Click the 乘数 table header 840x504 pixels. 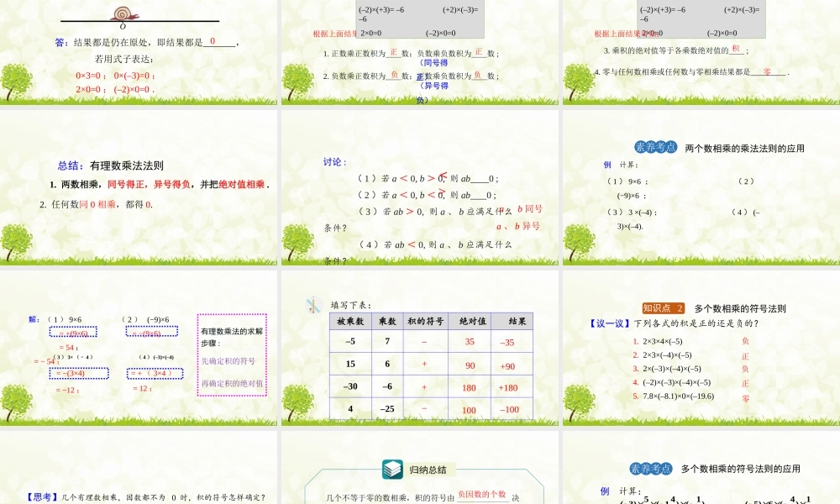[x=387, y=322]
